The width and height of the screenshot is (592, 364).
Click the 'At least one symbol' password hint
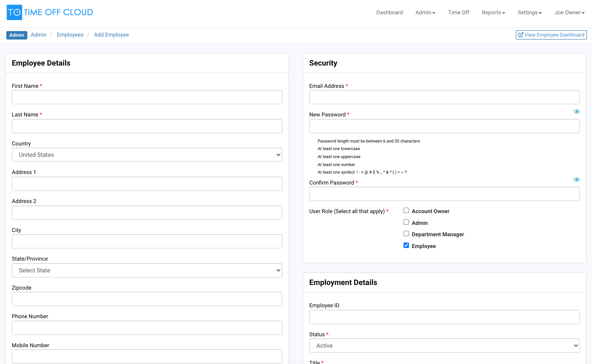[x=362, y=172]
